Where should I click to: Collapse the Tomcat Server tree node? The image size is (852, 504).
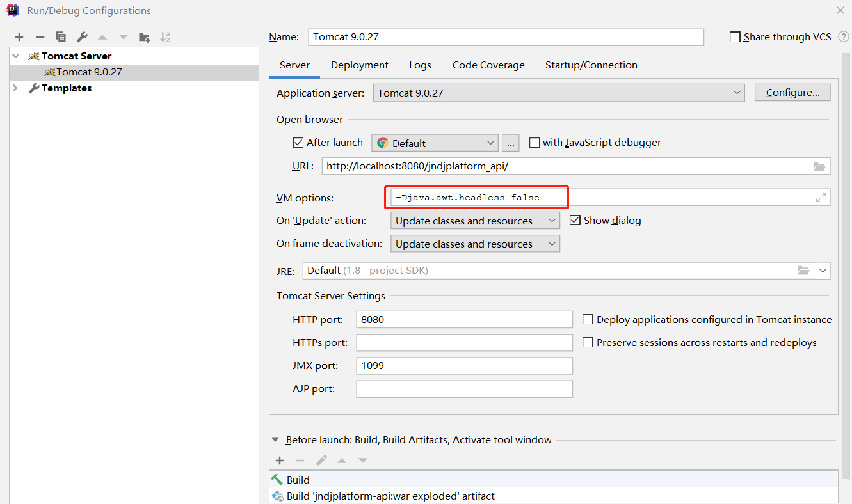pos(15,56)
